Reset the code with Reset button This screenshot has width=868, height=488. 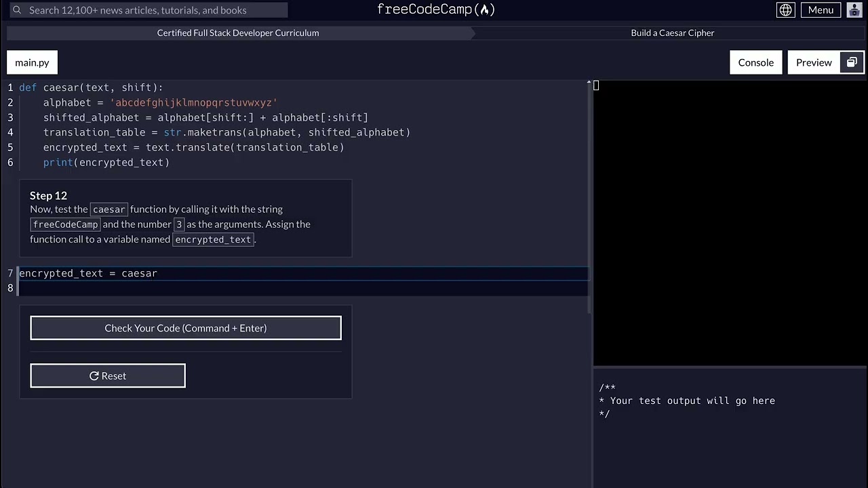(108, 376)
